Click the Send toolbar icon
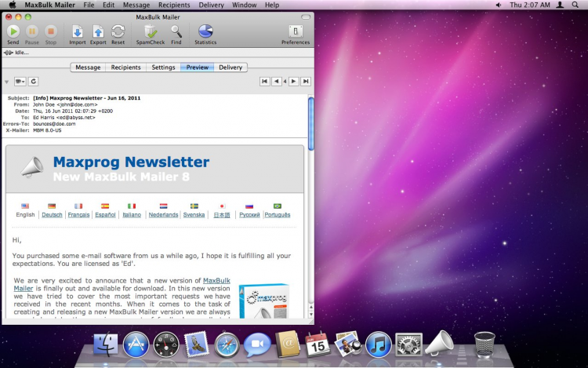Image resolution: width=588 pixels, height=368 pixels. [x=13, y=35]
